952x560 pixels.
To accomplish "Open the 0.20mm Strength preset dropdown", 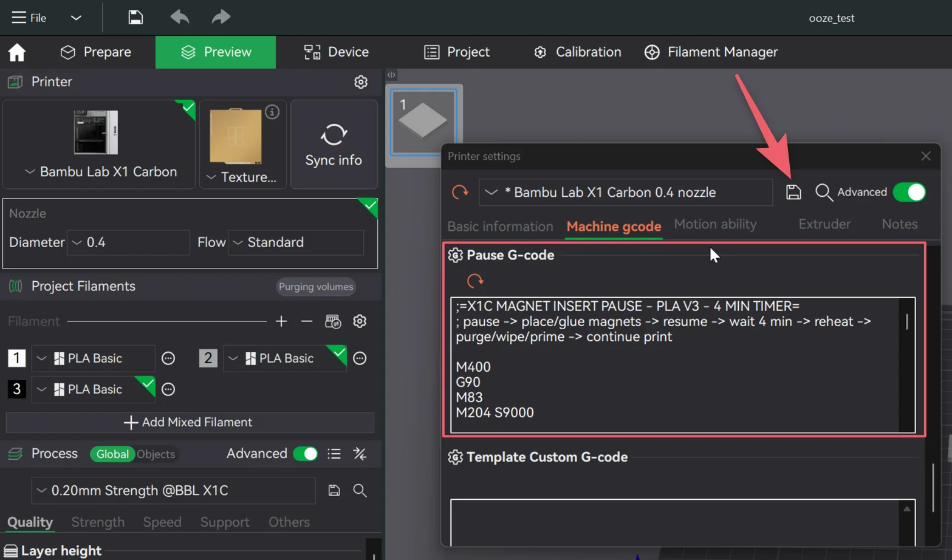I will click(x=174, y=491).
